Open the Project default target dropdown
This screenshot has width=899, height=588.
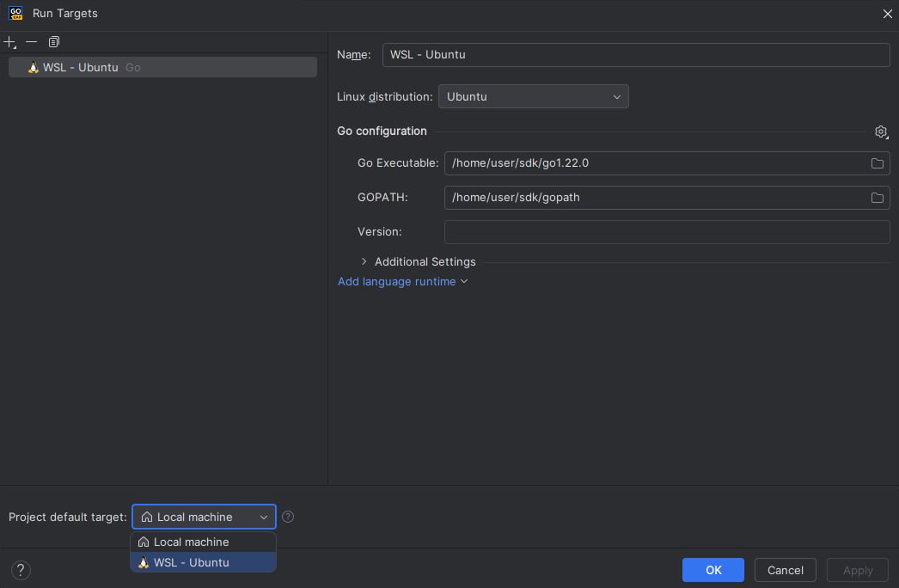264,517
